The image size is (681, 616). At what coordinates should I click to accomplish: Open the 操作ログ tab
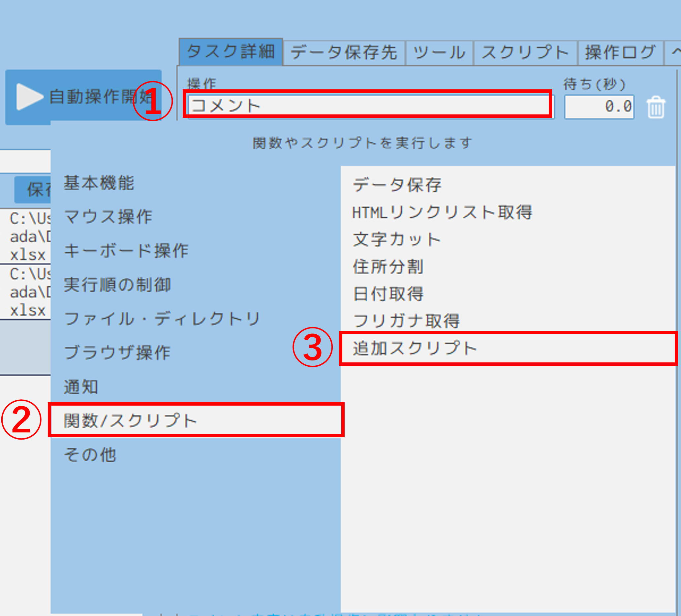click(620, 53)
